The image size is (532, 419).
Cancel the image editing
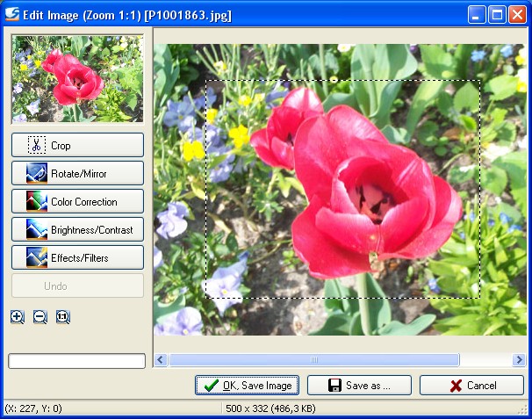471,386
